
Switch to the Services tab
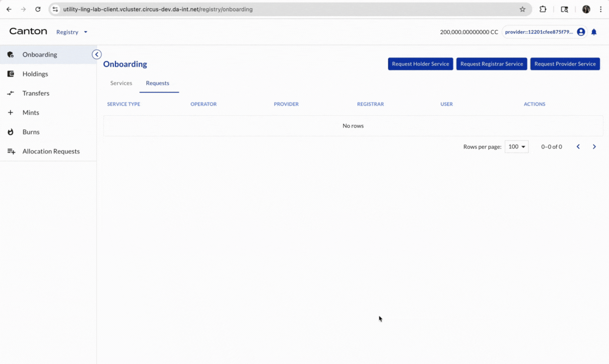click(121, 83)
